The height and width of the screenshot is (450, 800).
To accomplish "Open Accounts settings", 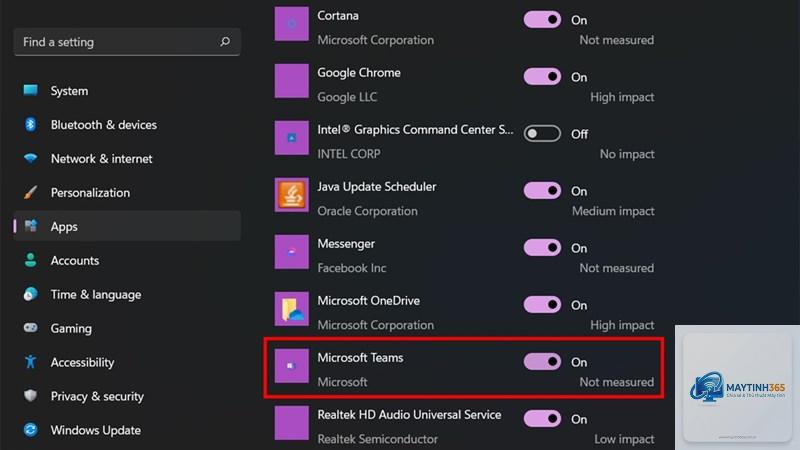I will coord(127,260).
